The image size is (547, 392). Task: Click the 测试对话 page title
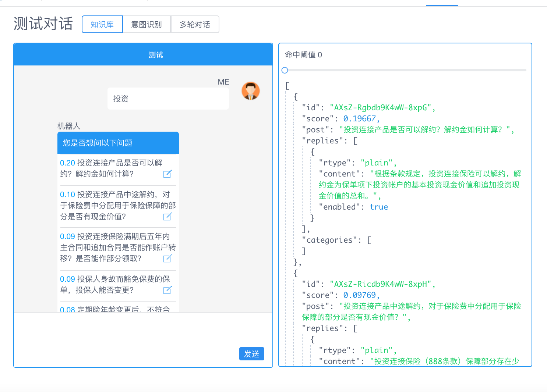43,24
